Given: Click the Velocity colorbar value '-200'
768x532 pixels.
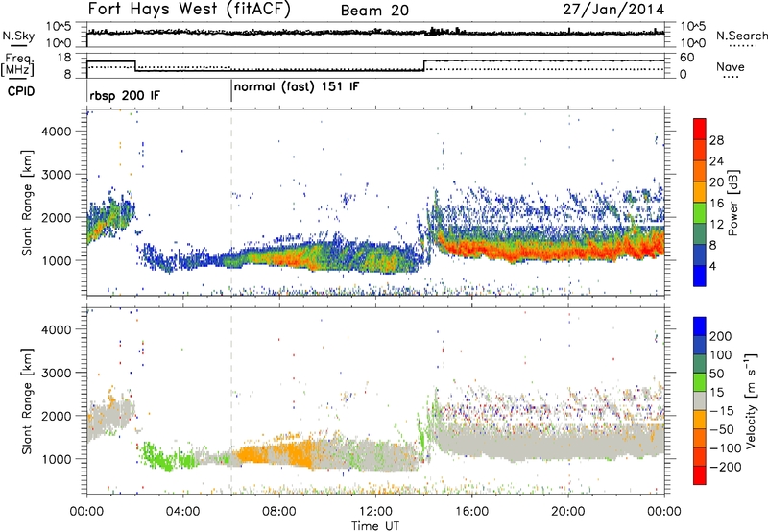Looking at the screenshot, I should [x=725, y=467].
